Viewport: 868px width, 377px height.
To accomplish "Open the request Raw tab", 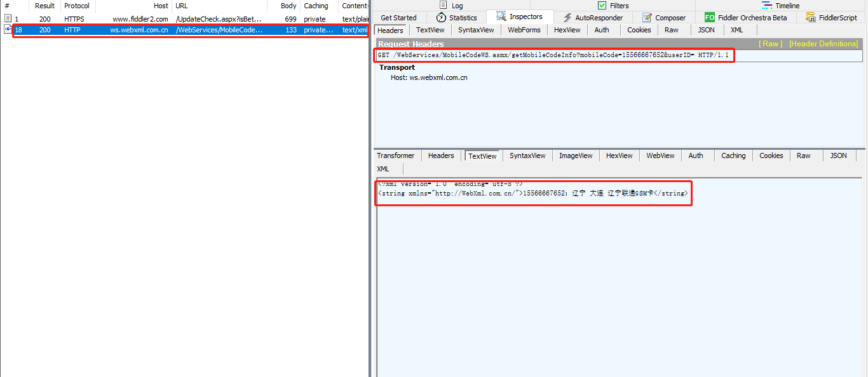I will click(x=672, y=30).
